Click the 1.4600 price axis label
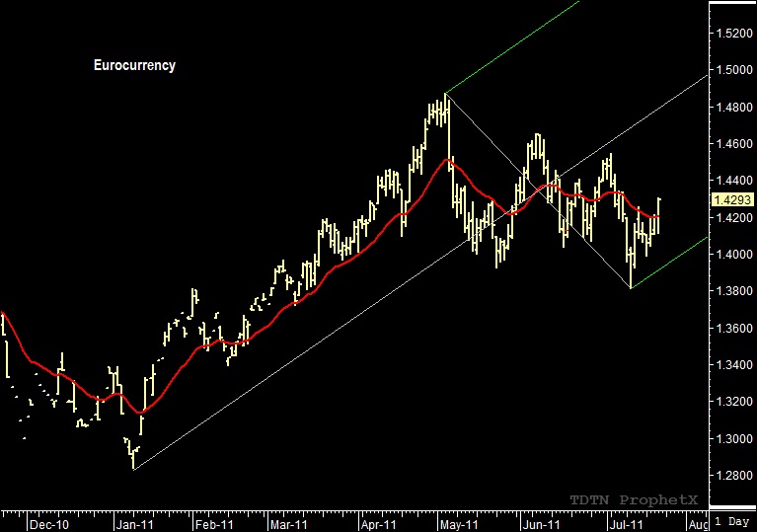Image resolution: width=757 pixels, height=532 pixels. click(x=734, y=144)
